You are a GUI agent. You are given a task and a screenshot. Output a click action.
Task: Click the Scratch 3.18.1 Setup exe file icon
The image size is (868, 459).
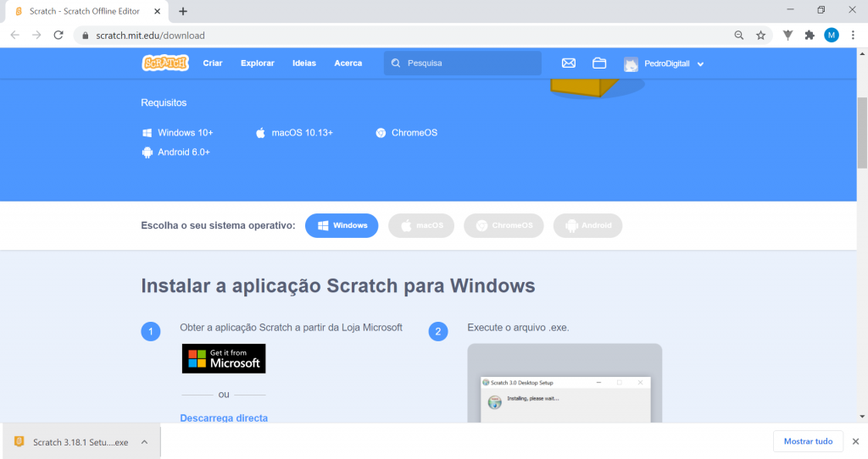[19, 441]
